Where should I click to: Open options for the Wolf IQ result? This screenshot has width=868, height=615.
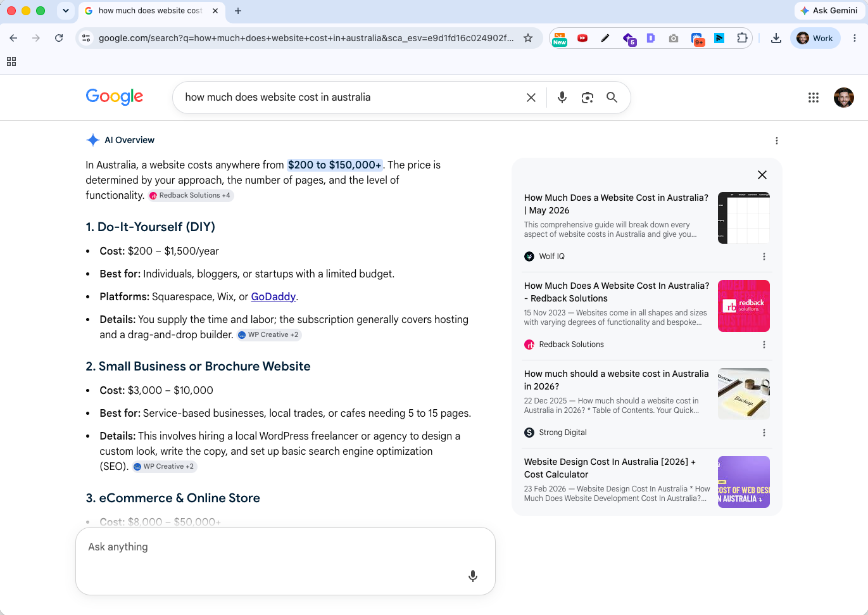click(764, 257)
